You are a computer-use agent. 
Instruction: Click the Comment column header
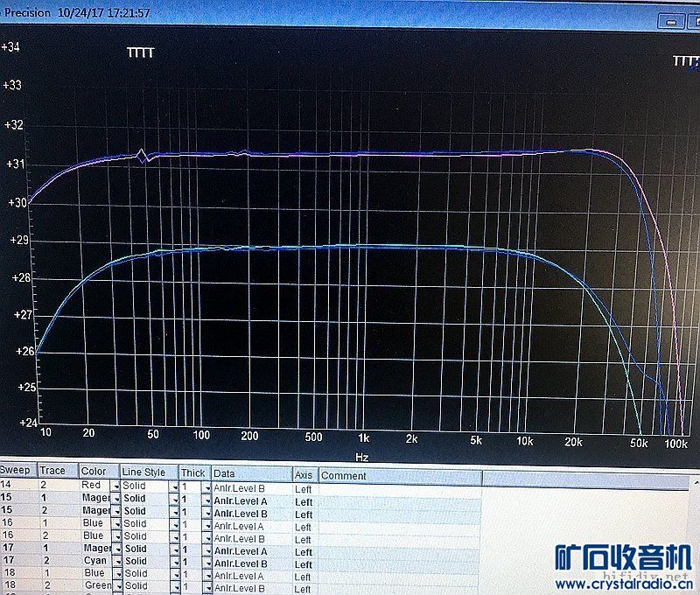tap(401, 476)
